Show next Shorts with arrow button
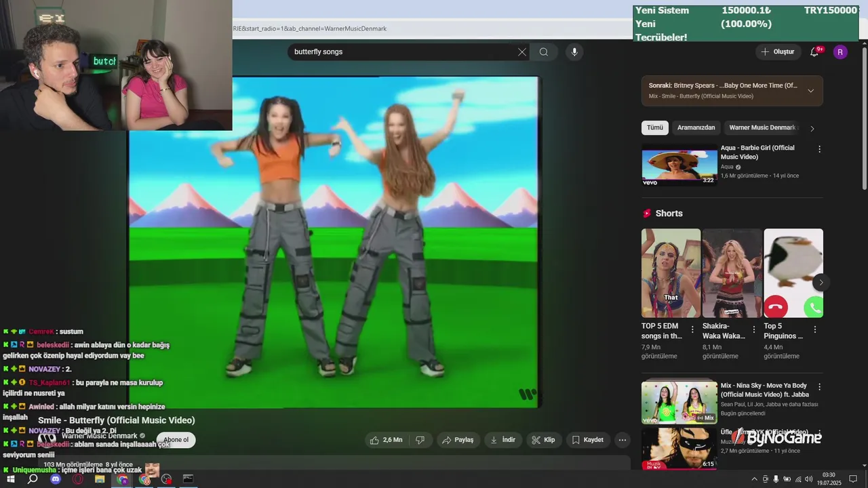The image size is (868, 488). click(x=821, y=283)
